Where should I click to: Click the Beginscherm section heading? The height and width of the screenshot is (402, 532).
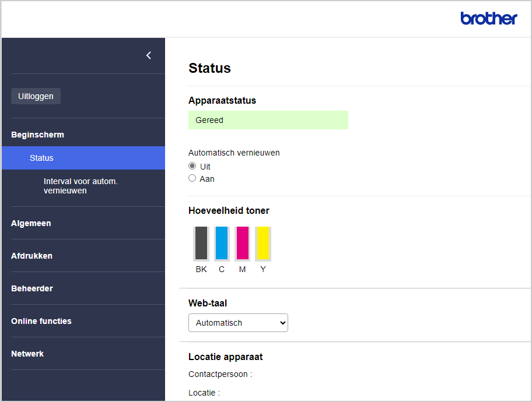pos(37,135)
